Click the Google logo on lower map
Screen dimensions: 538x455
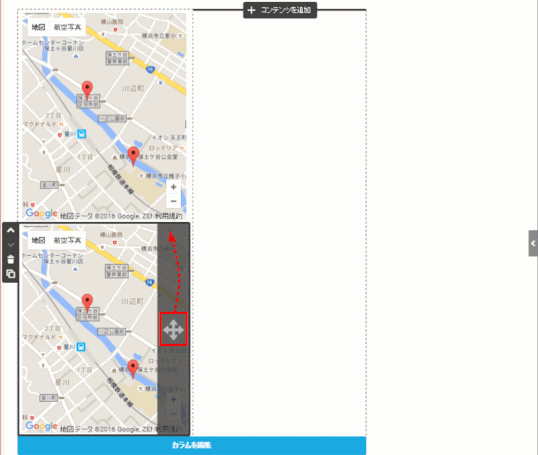point(42,427)
